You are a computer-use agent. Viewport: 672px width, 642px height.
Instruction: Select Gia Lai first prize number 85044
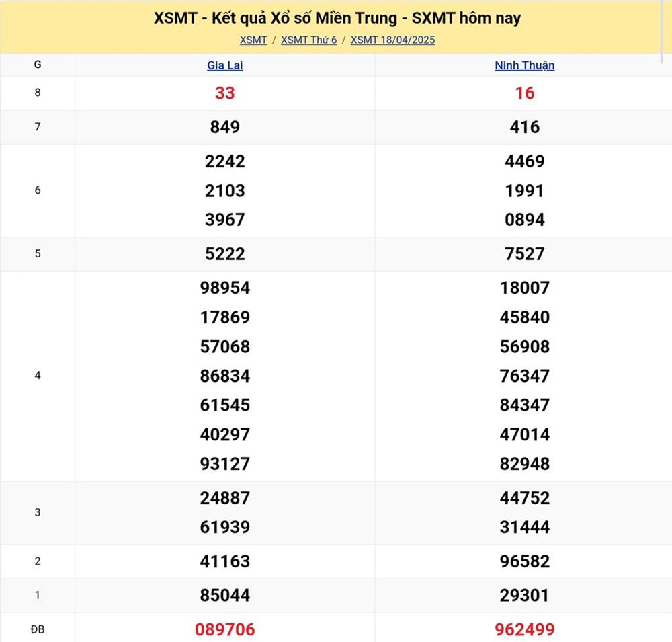[x=224, y=595]
